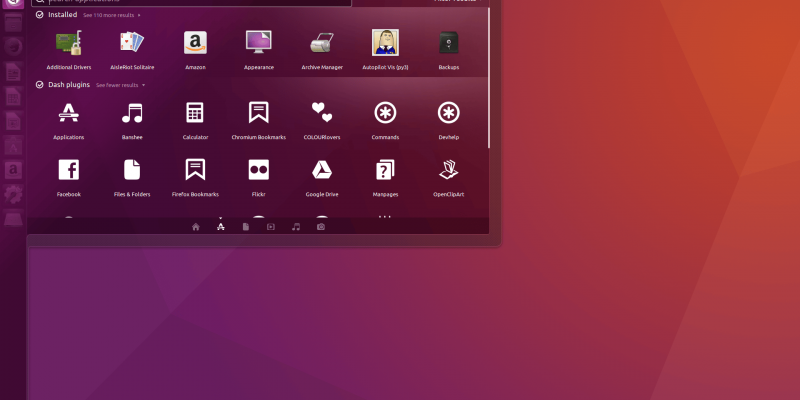Image resolution: width=800 pixels, height=400 pixels.
Task: Select the Google Drive plugin
Action: (322, 178)
